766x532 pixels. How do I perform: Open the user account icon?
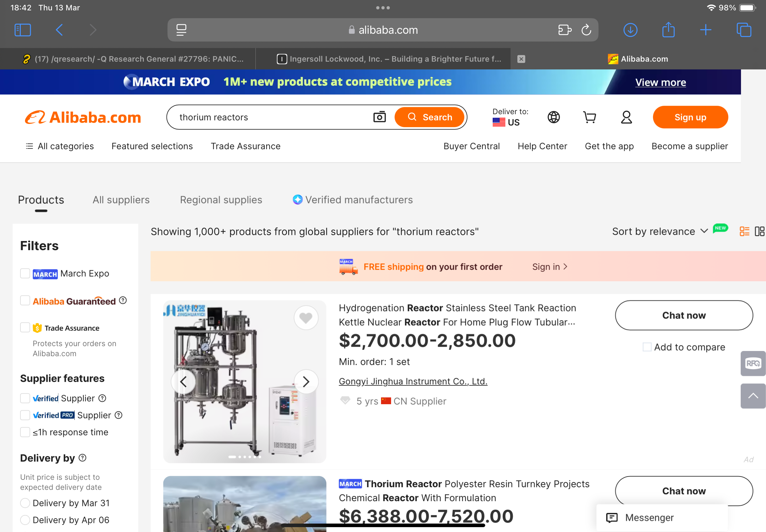[x=626, y=117]
